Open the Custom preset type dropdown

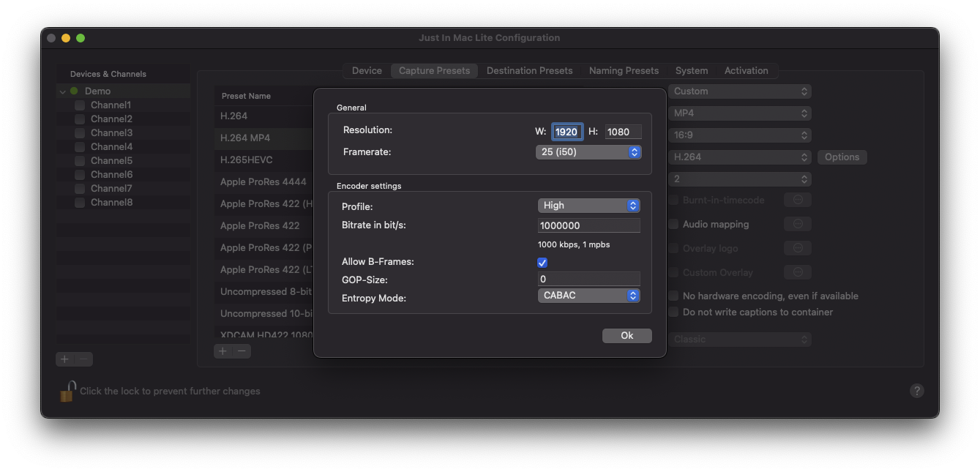coord(739,91)
